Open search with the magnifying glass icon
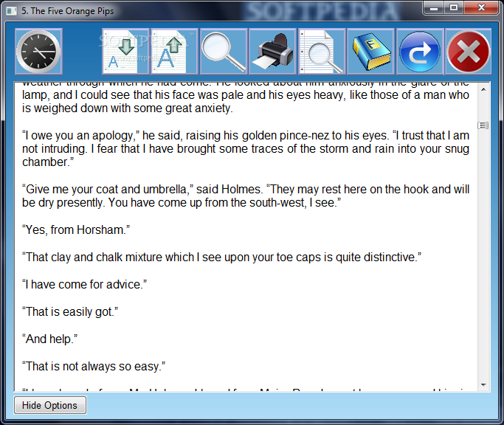Screen dimensions: 504x425 click(x=224, y=52)
